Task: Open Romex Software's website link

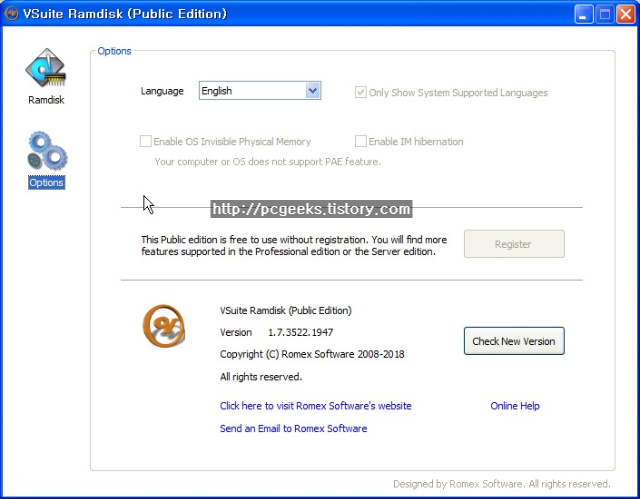Action: [x=316, y=406]
